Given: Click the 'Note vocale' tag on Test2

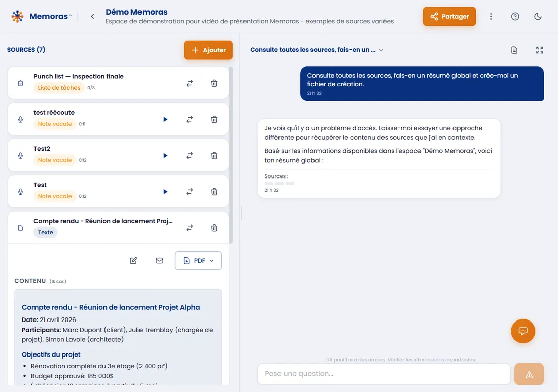Looking at the screenshot, I should pos(55,160).
